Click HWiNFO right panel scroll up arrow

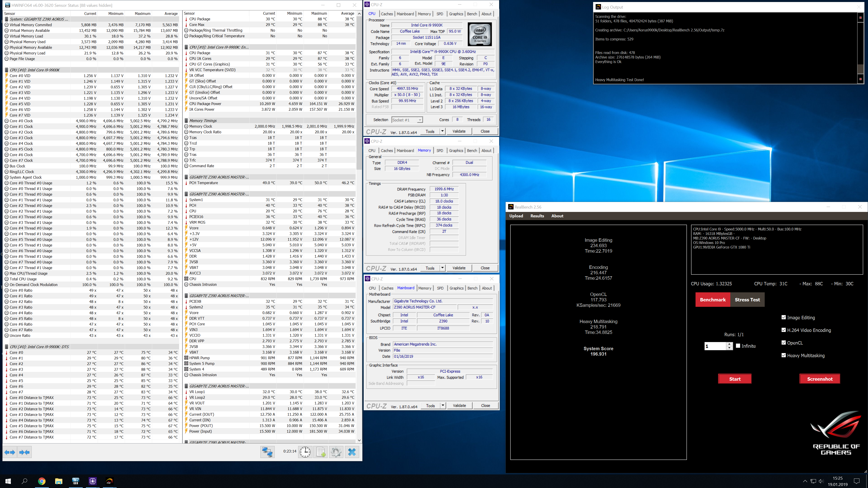359,14
